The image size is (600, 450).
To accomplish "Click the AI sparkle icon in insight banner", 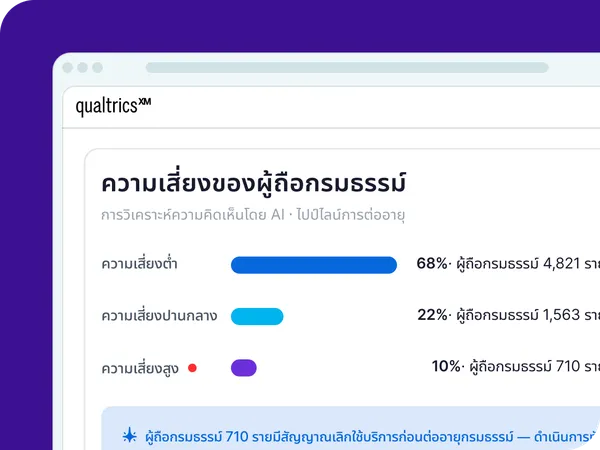I will 130,435.
